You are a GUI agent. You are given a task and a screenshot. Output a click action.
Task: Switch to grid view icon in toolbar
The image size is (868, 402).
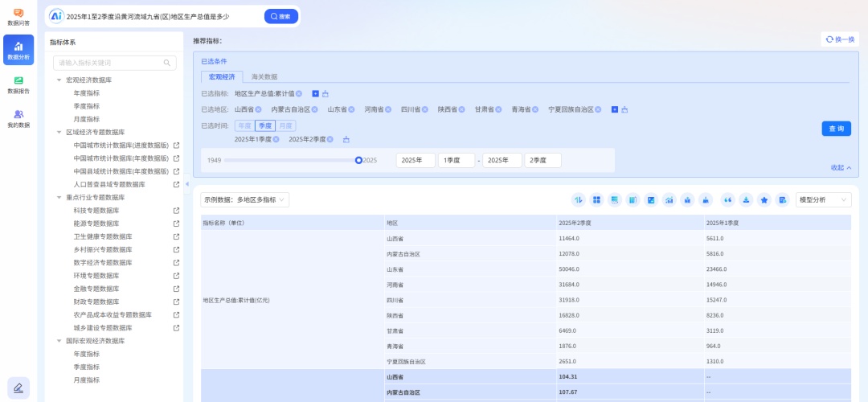(596, 199)
